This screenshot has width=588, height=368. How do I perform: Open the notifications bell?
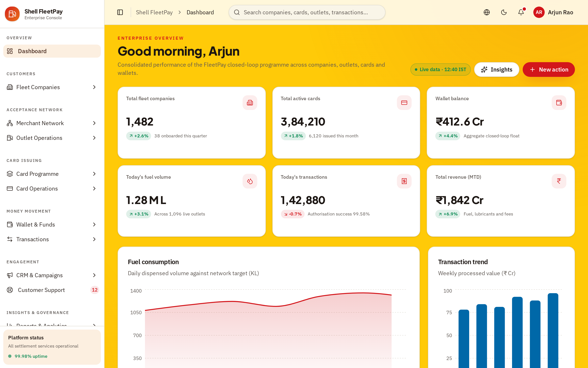coord(521,12)
